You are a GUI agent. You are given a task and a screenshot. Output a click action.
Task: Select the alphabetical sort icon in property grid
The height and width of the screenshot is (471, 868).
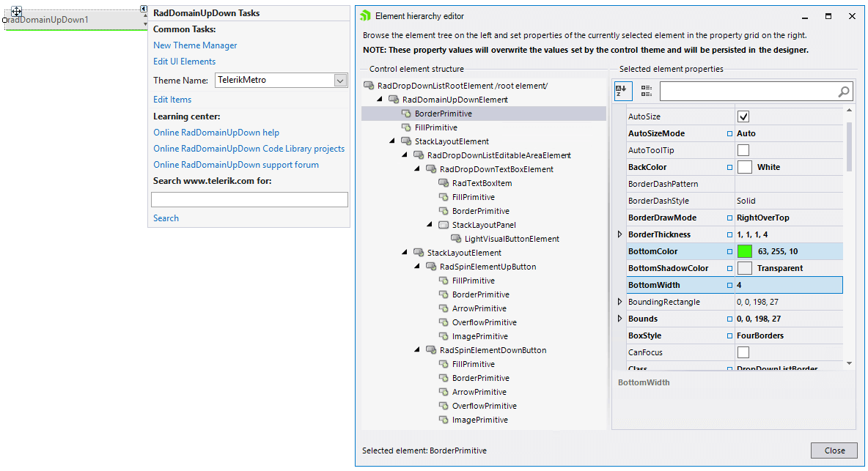(x=621, y=91)
